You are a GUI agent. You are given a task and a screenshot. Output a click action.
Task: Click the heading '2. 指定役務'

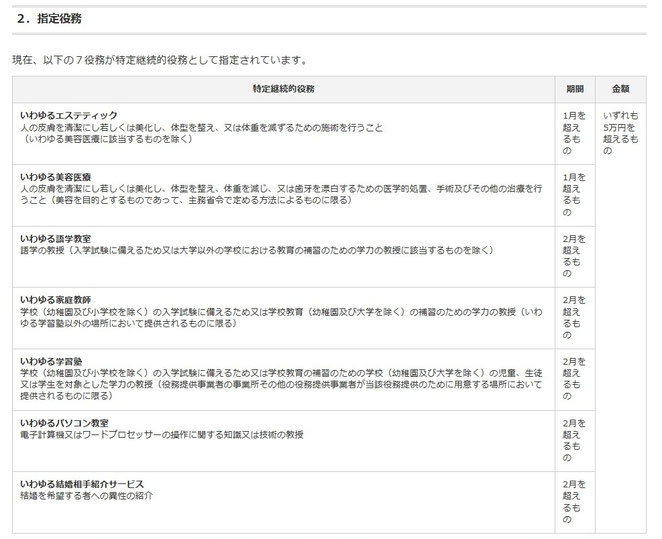click(49, 19)
